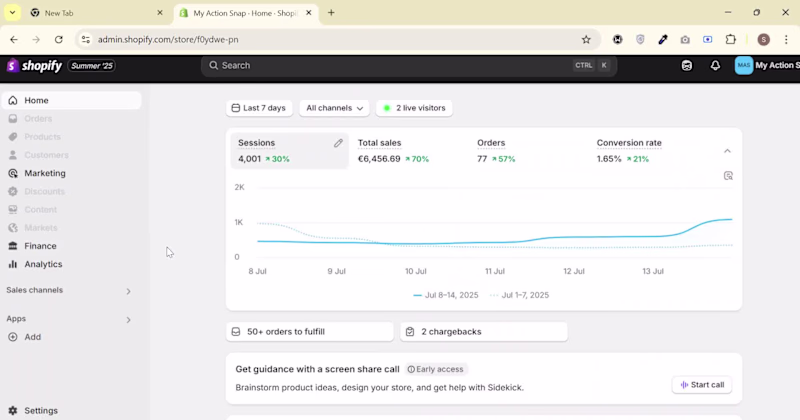
Task: Open camera screenshot extension
Action: tap(685, 39)
